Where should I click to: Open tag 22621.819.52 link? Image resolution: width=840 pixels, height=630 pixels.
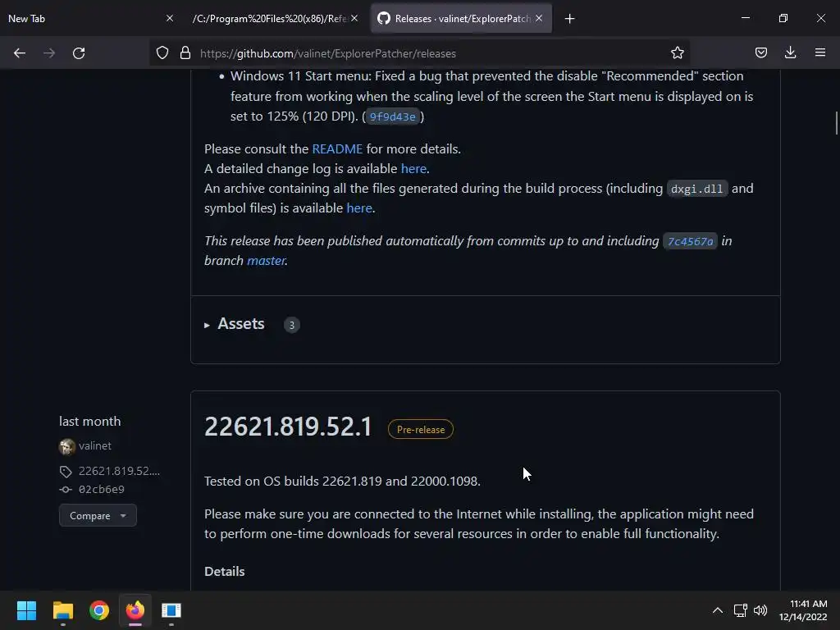[119, 471]
